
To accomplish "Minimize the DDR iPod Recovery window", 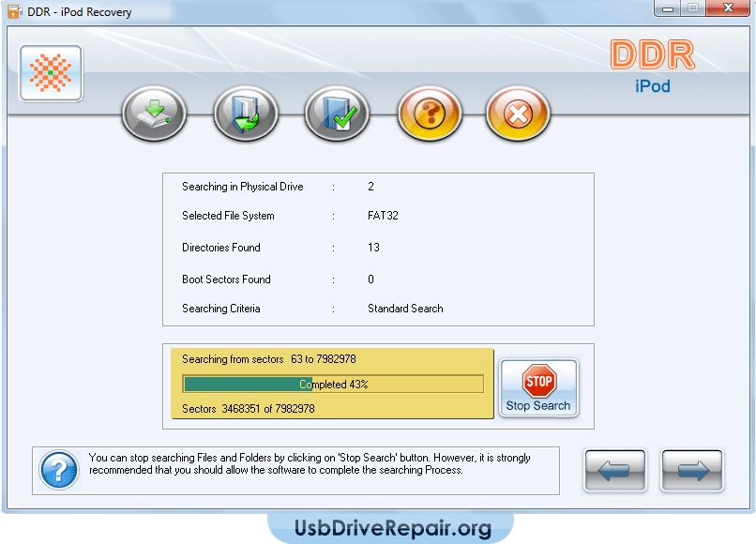I will pos(668,8).
